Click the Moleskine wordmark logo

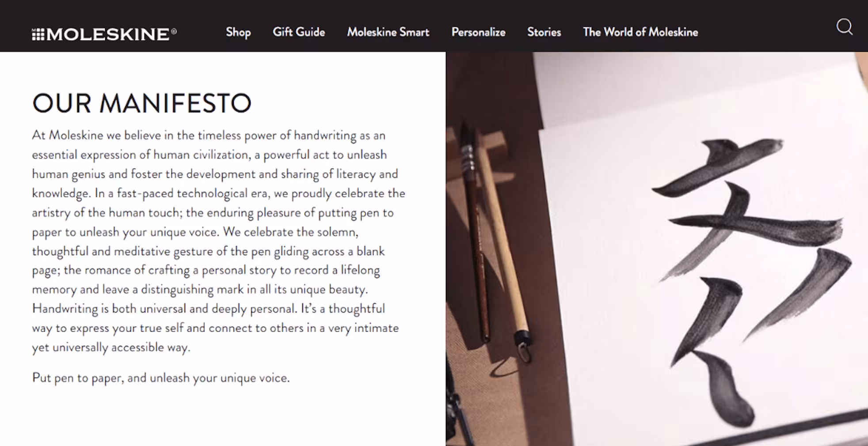coord(108,34)
